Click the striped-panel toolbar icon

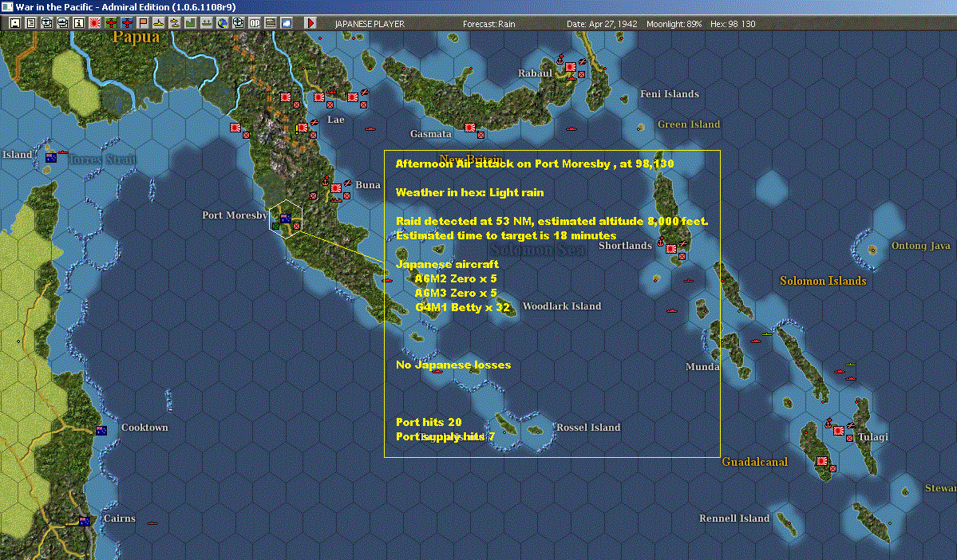271,23
